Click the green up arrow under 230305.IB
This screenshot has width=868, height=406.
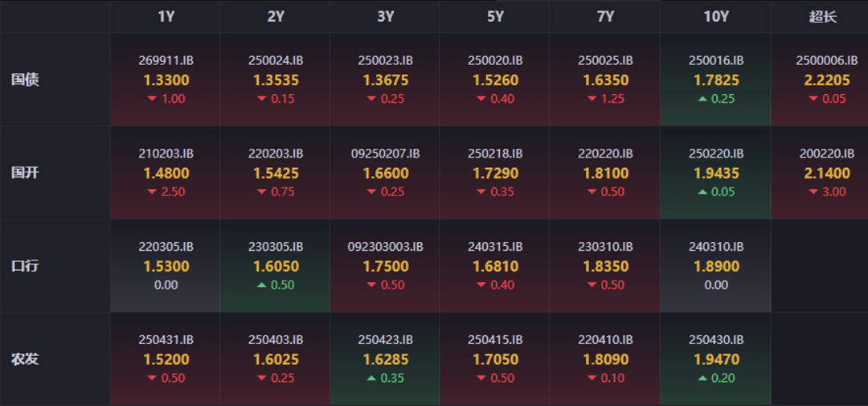click(260, 285)
